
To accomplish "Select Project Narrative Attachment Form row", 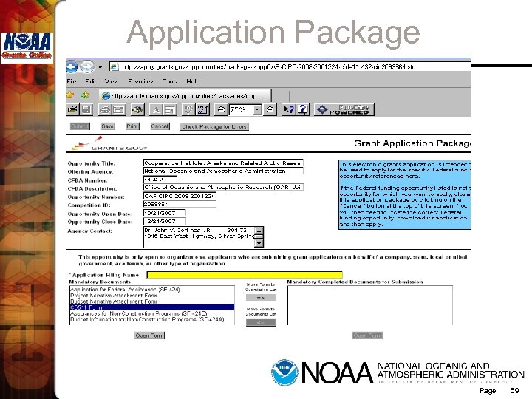I will tap(151, 296).
